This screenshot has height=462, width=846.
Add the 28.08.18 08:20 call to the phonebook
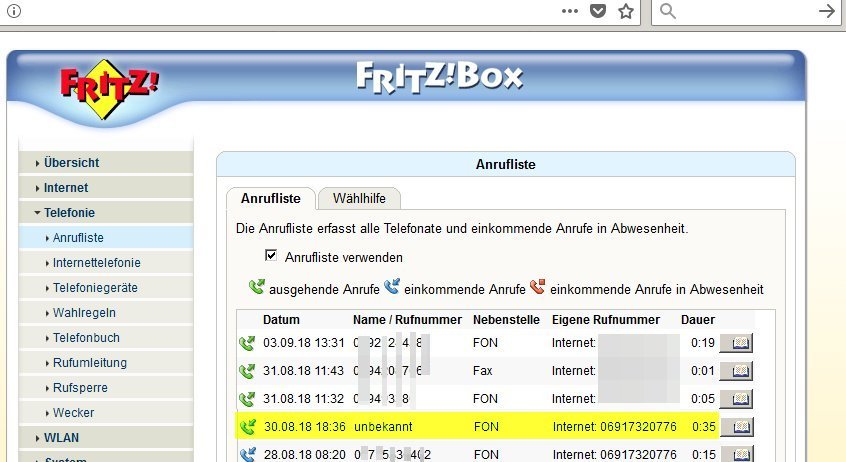coord(736,454)
